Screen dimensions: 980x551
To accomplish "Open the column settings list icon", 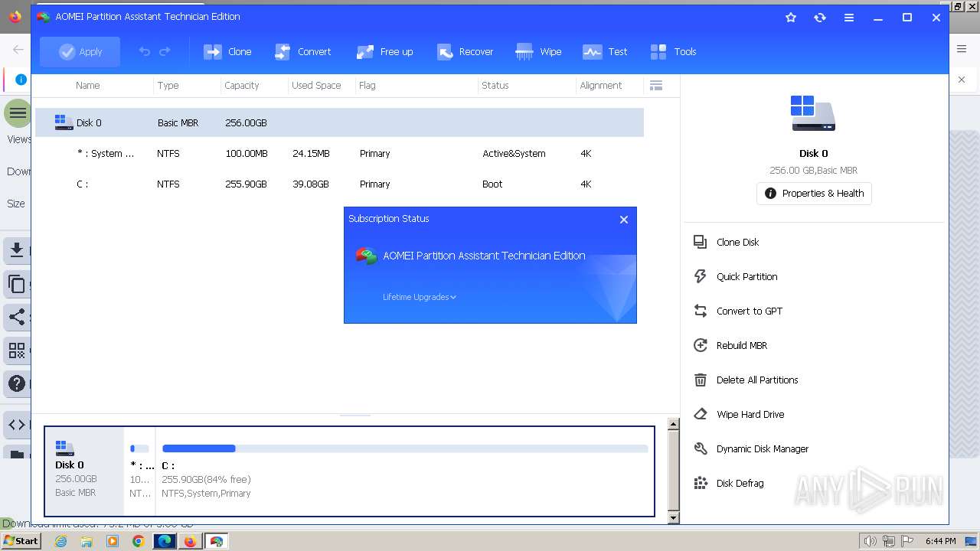I will 655,86.
